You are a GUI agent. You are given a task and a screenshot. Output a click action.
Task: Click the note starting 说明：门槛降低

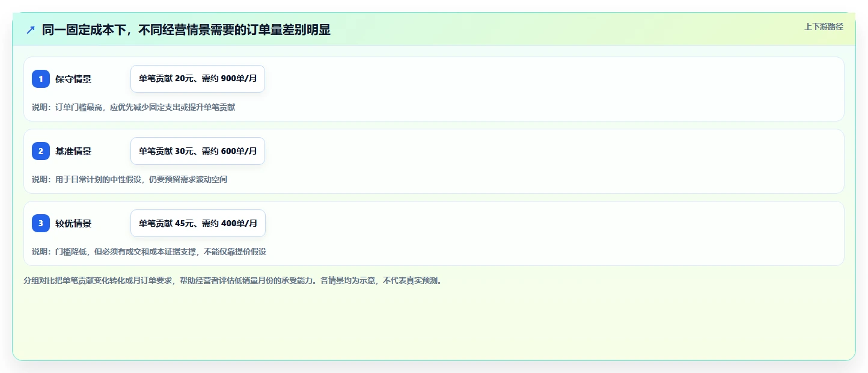point(149,251)
